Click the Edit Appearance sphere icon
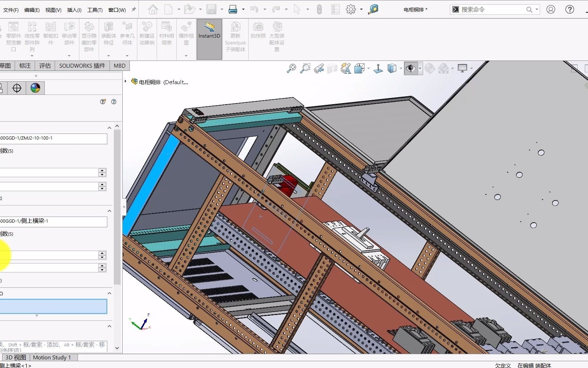 (x=430, y=68)
